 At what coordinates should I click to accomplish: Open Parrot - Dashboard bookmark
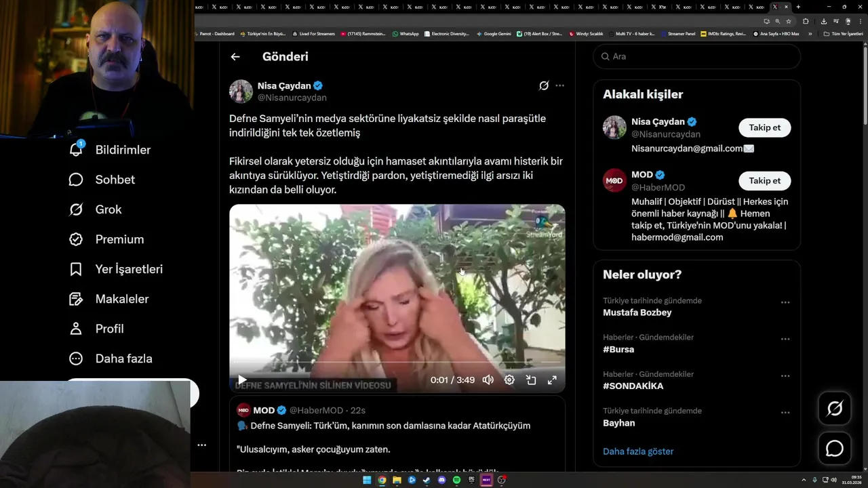pyautogui.click(x=214, y=34)
